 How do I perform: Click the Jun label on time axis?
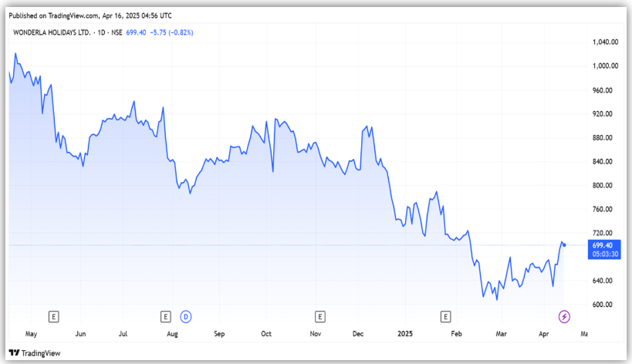point(82,335)
